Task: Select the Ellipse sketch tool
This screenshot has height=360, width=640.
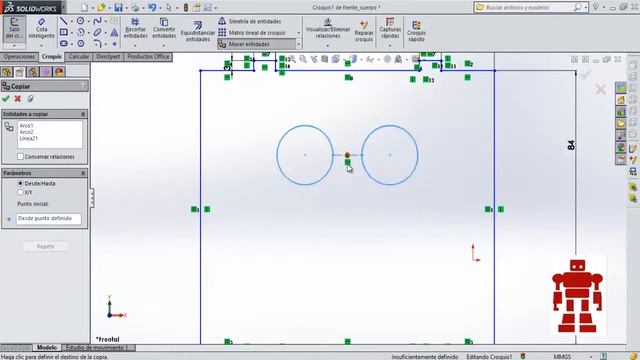Action: pyautogui.click(x=97, y=32)
